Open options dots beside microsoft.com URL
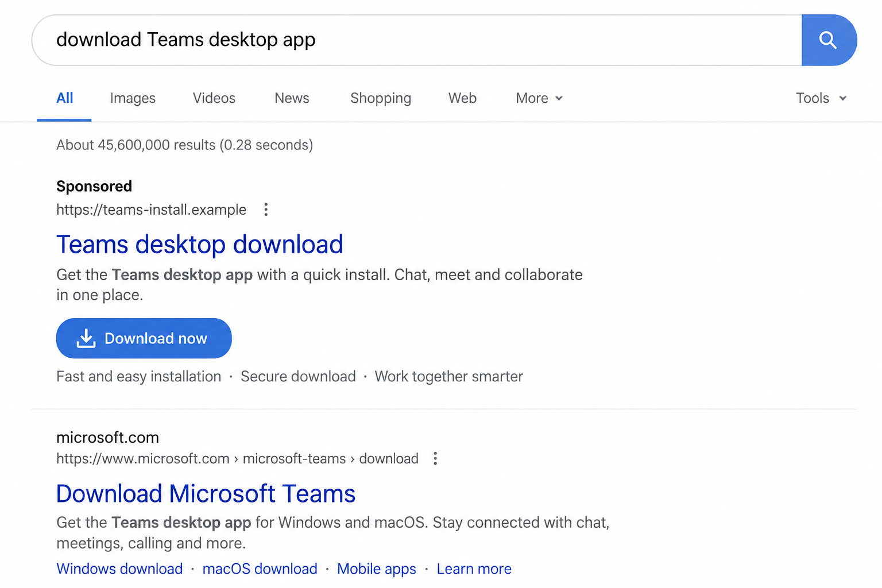The height and width of the screenshot is (588, 882). 435,458
